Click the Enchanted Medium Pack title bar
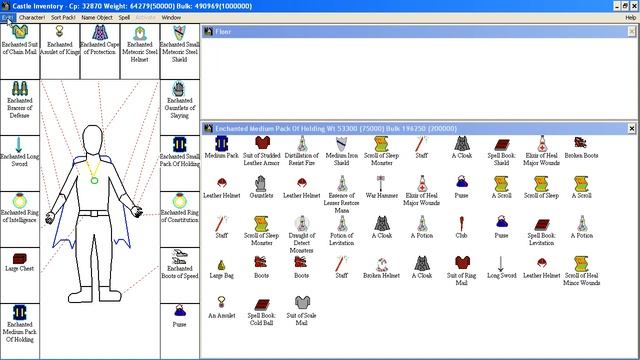Viewport: 640px width, 360px height. (420, 129)
